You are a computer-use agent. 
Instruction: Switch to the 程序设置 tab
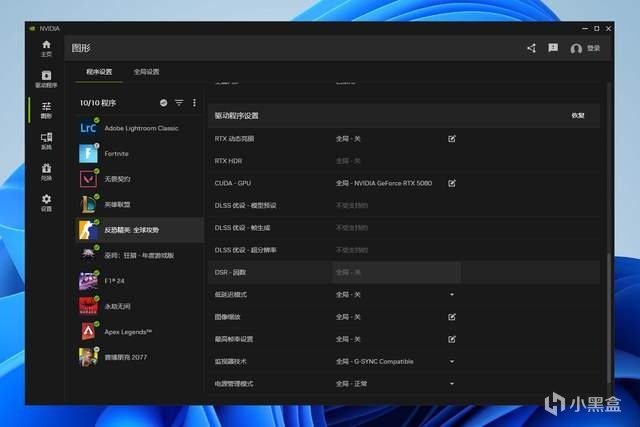pos(99,72)
